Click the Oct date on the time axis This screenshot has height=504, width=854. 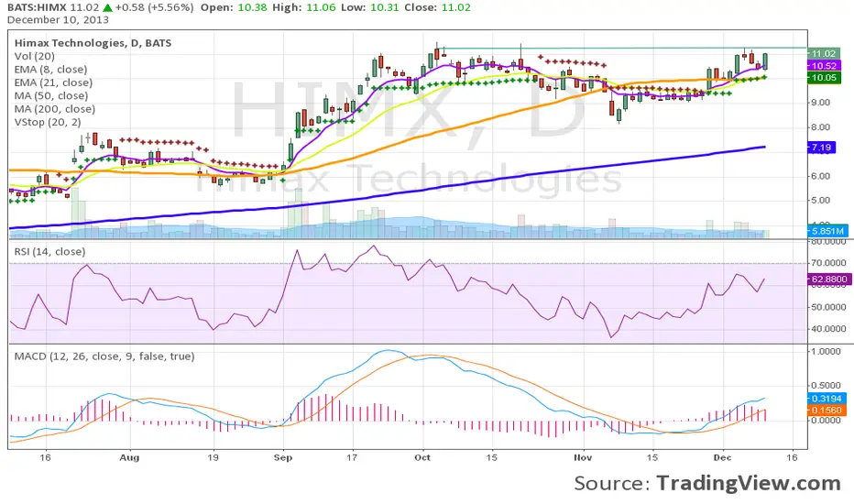[x=422, y=457]
